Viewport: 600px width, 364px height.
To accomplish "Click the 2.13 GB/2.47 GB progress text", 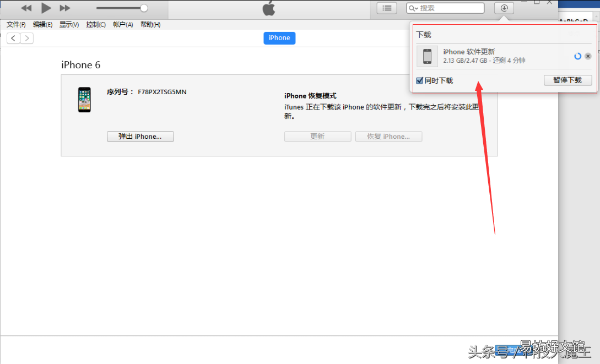I will [465, 61].
